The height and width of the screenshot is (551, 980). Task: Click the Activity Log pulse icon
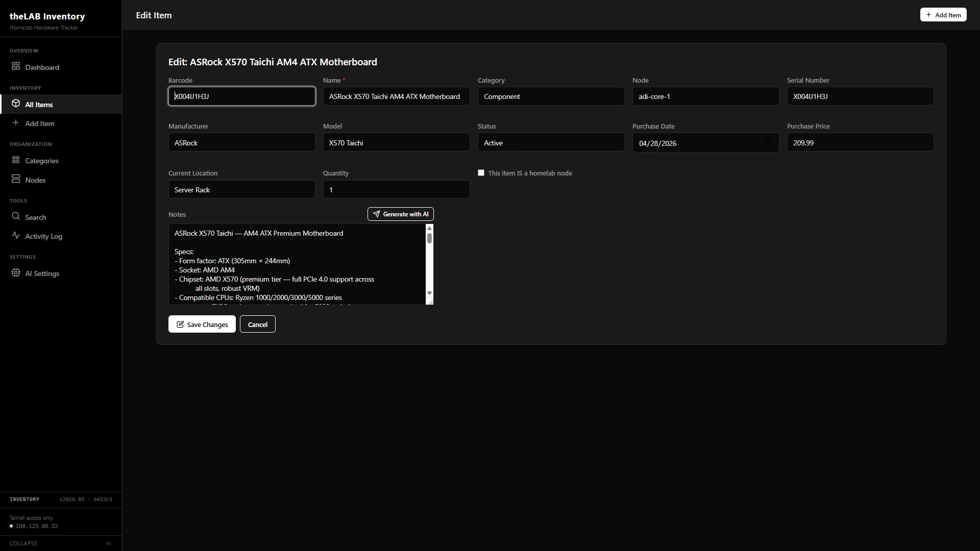click(x=16, y=235)
